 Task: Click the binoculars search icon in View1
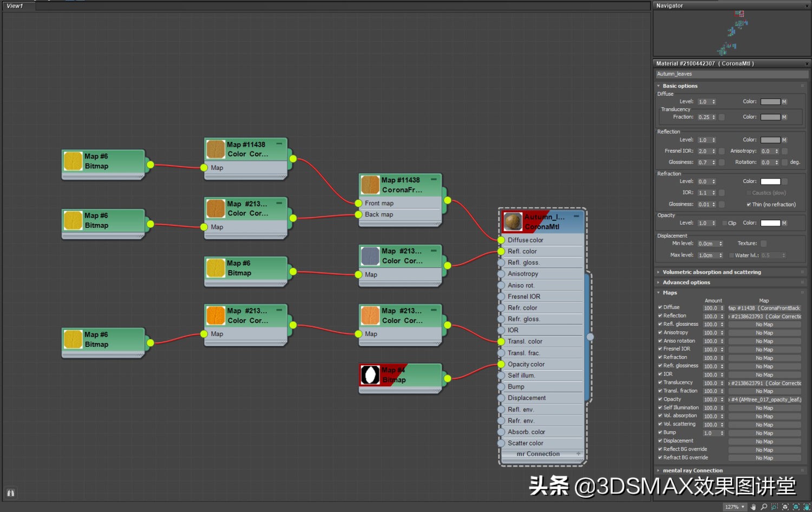10,493
